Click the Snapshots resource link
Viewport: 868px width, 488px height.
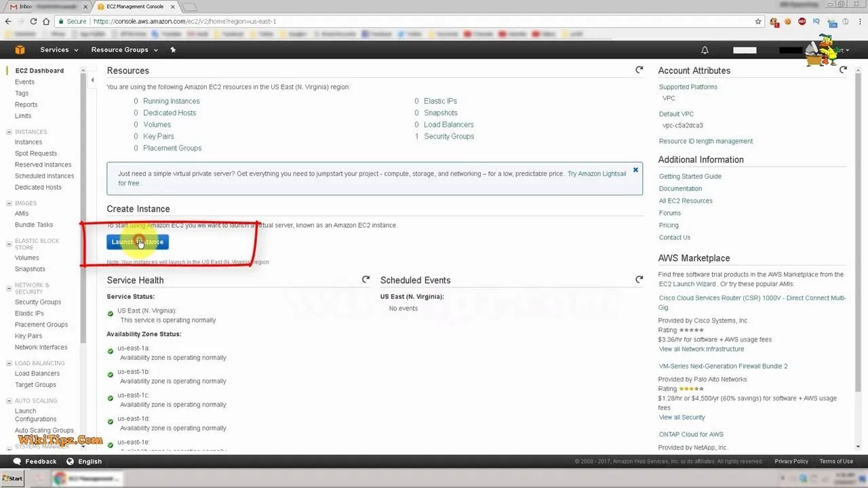tap(441, 113)
